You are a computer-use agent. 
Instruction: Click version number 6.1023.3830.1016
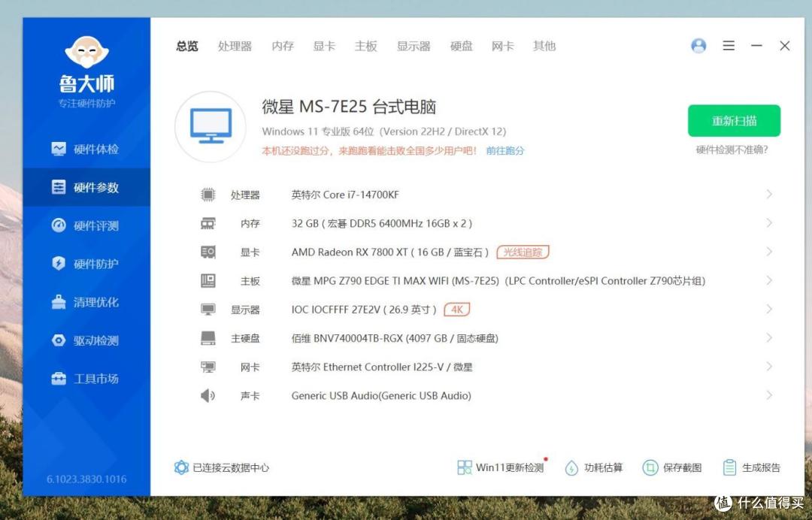86,479
